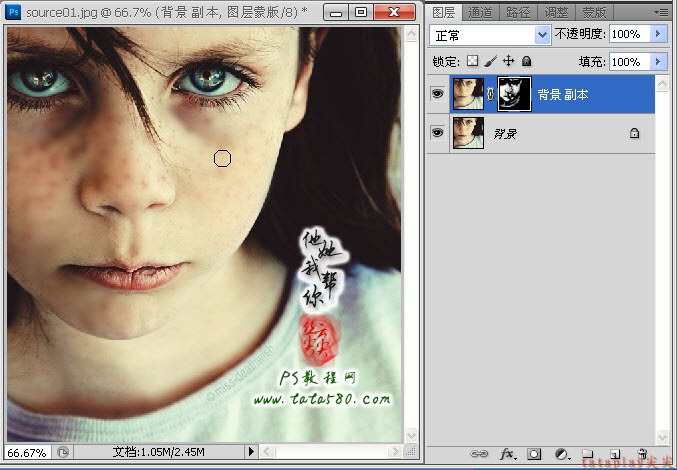
Task: Switch to the 路径 tab
Action: (x=518, y=13)
